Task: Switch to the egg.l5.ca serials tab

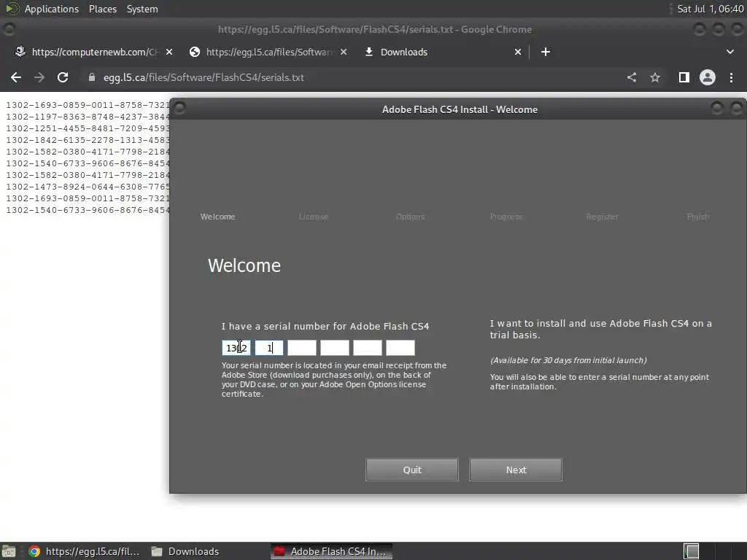Action: coord(267,52)
